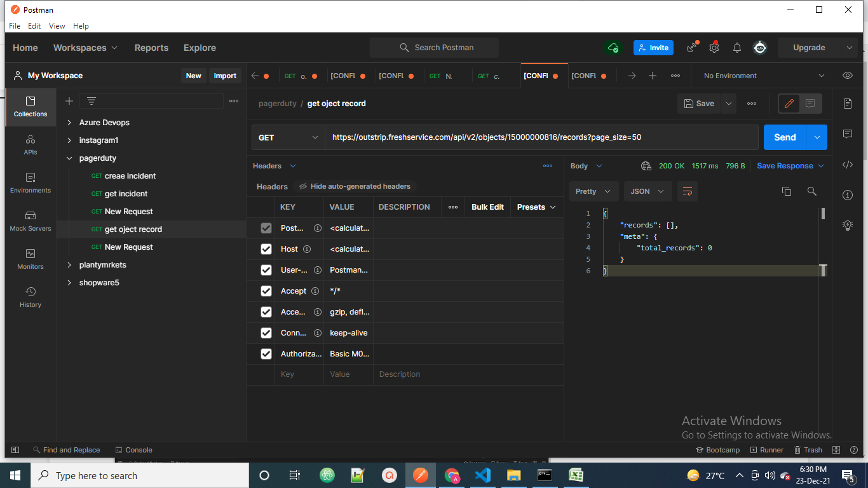This screenshot has height=488, width=868.
Task: Open the Presets dropdown
Action: (x=536, y=207)
